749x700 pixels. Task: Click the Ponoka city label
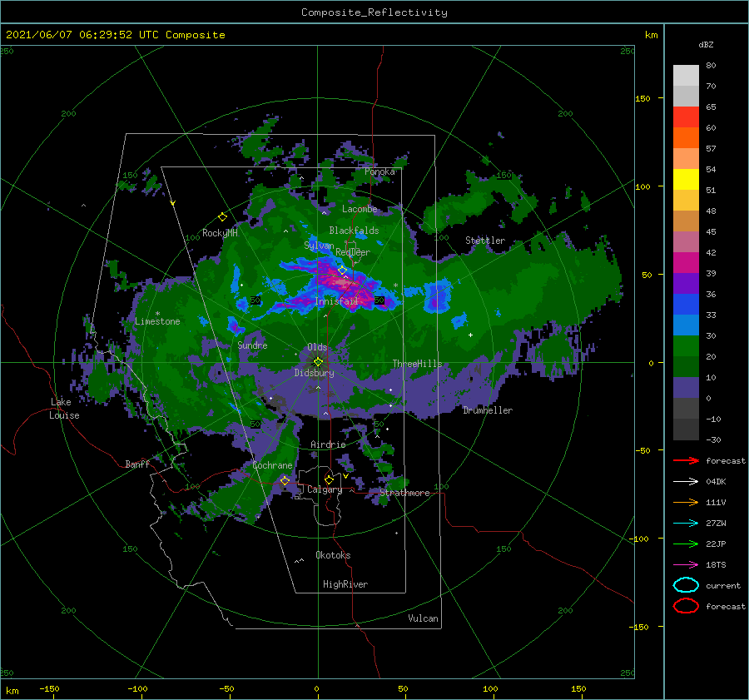[x=379, y=171]
